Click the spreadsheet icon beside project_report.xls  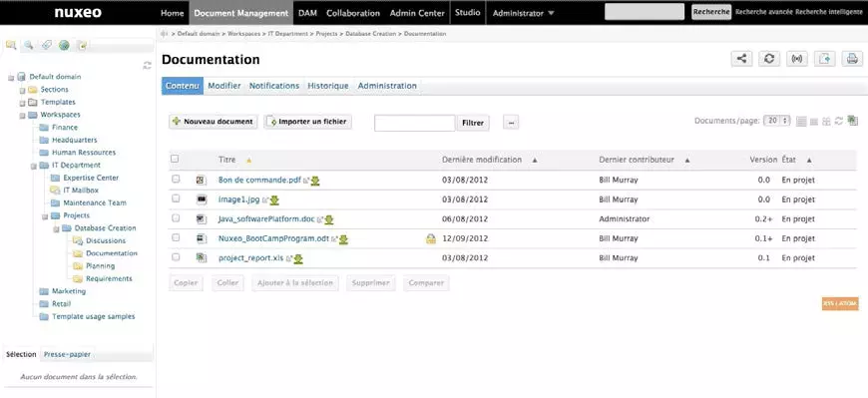click(x=201, y=258)
